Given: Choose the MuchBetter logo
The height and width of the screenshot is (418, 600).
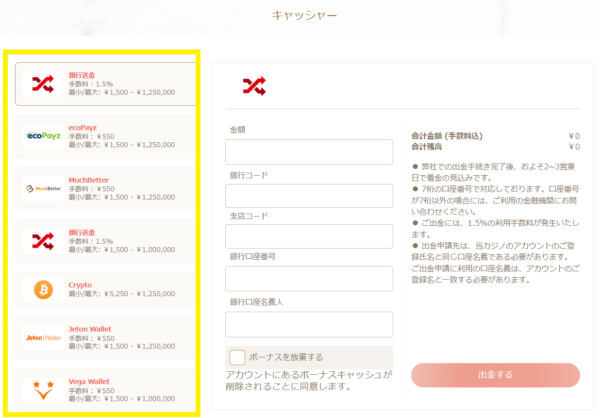Looking at the screenshot, I should pos(43,188).
